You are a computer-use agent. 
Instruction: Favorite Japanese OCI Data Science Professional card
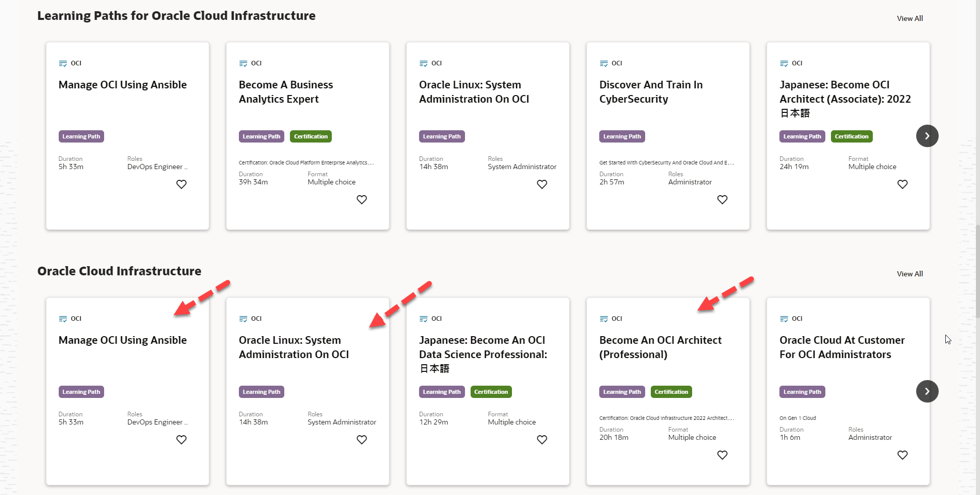(542, 439)
